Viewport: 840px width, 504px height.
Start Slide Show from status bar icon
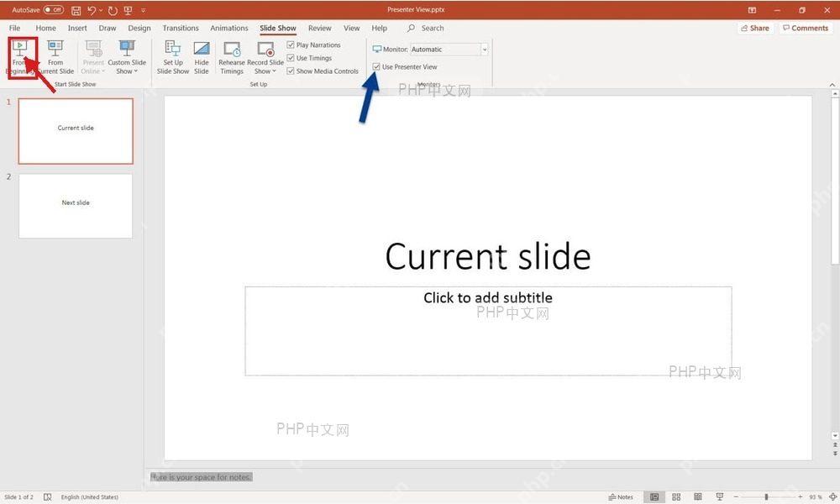pyautogui.click(x=720, y=497)
